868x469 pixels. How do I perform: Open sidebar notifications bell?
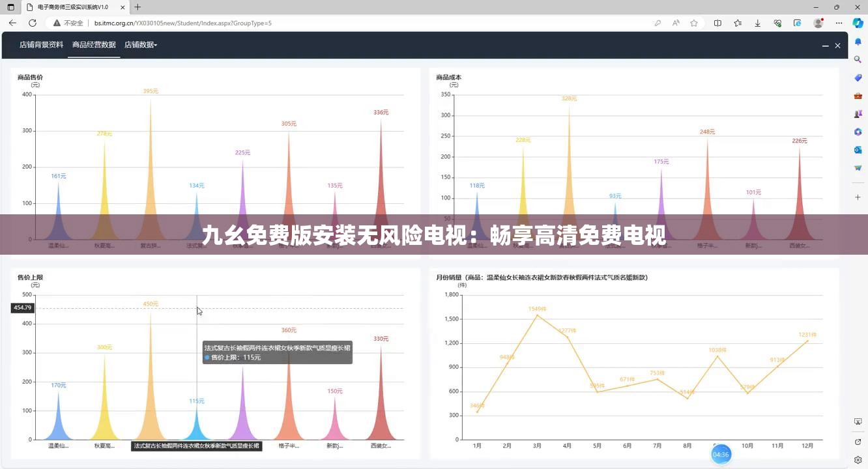[x=858, y=41]
